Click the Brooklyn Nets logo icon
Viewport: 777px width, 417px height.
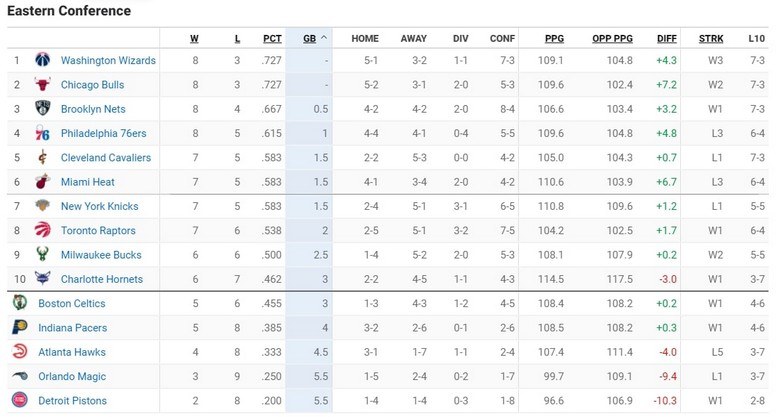click(x=42, y=109)
